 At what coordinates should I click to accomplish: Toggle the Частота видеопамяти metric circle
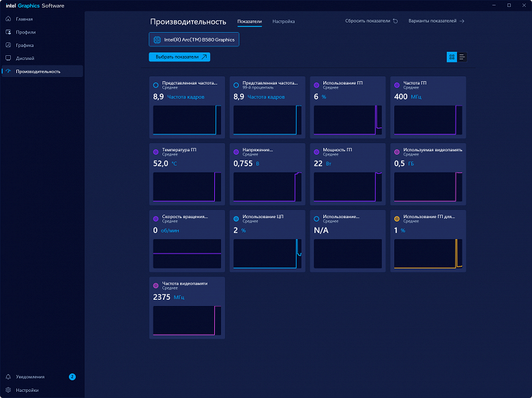(156, 286)
